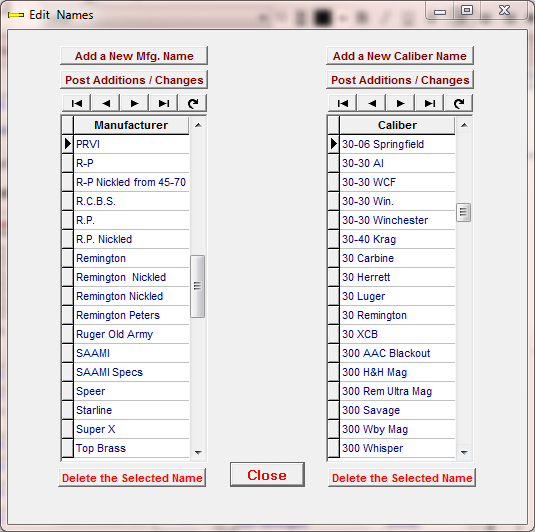
Task: Go to first Caliber record
Action: coord(343,103)
